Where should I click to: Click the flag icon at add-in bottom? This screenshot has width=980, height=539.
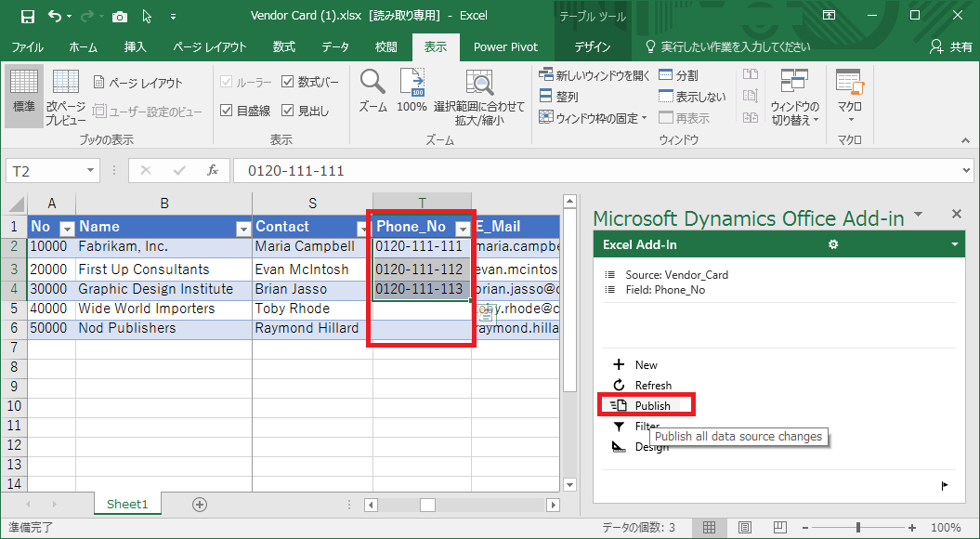pos(945,485)
